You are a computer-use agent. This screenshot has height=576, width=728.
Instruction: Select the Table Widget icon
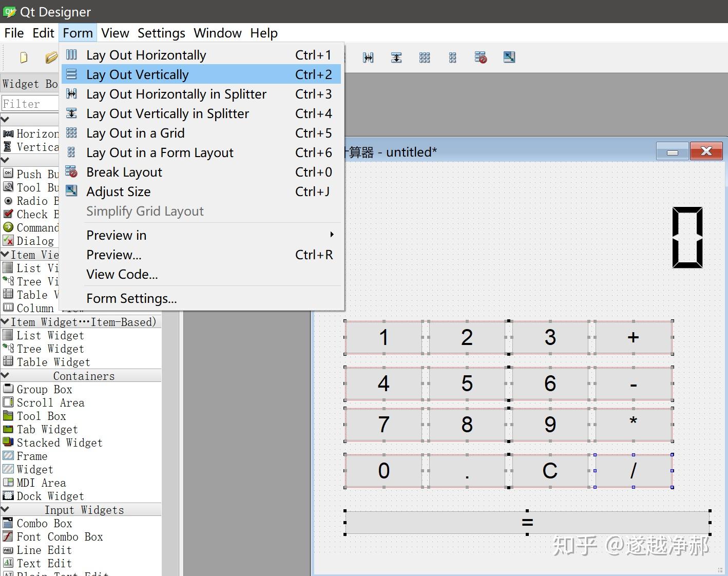coord(8,361)
